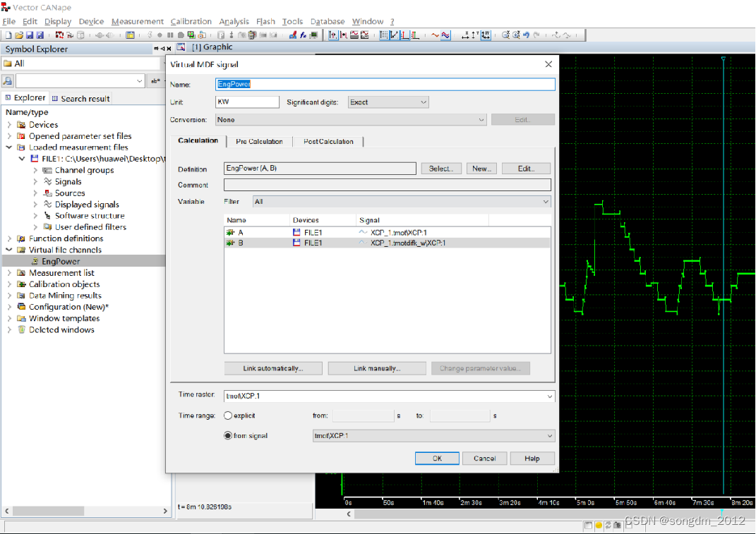Click the Unit input field with KW

(247, 102)
